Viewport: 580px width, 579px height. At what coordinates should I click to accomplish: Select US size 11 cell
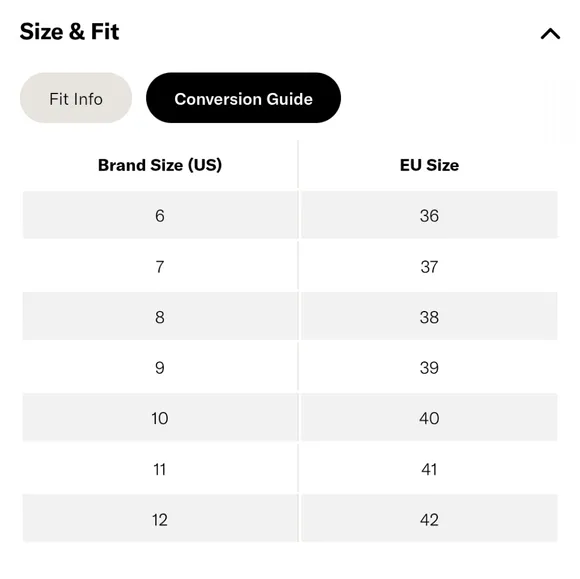(160, 468)
